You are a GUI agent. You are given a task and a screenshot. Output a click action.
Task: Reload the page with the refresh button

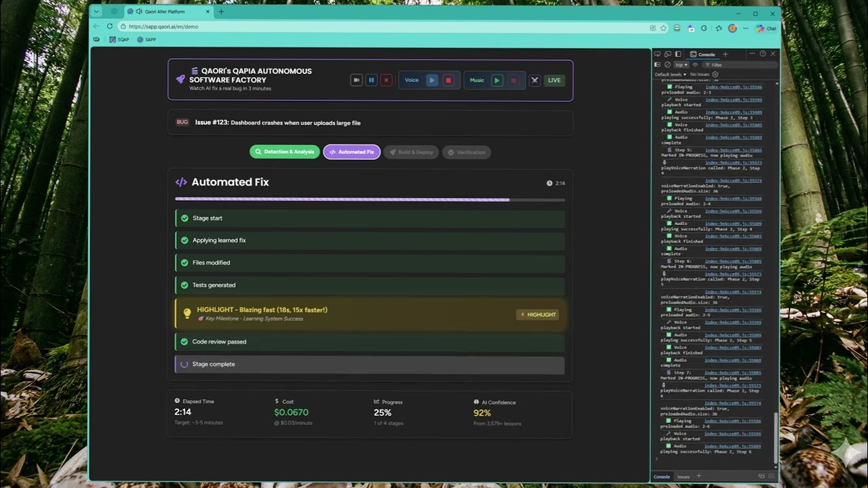109,26
